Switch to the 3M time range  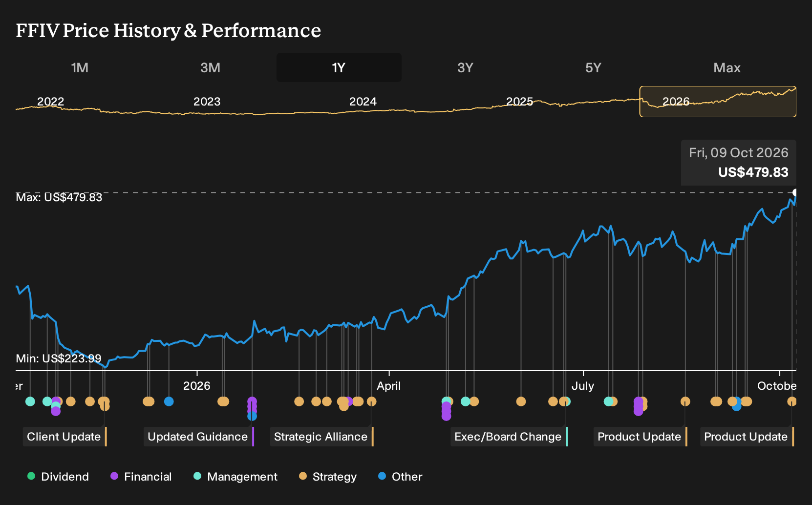210,67
